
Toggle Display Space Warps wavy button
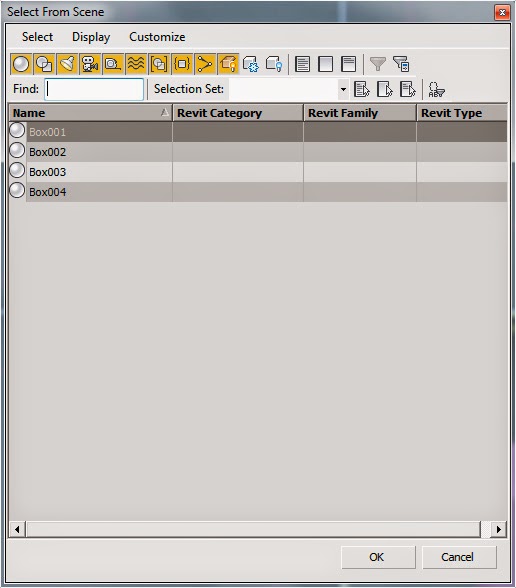click(x=136, y=64)
